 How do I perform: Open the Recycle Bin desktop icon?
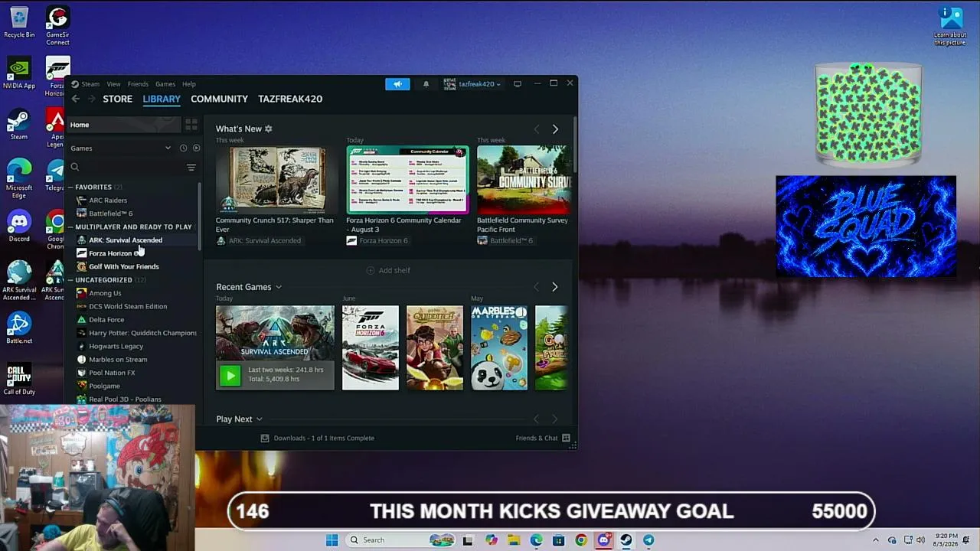click(19, 22)
